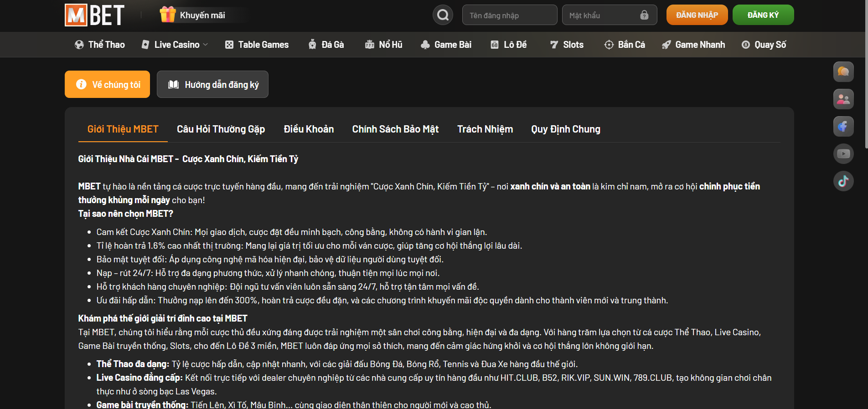Open the Facebook sidebar icon
The width and height of the screenshot is (868, 409).
[843, 126]
